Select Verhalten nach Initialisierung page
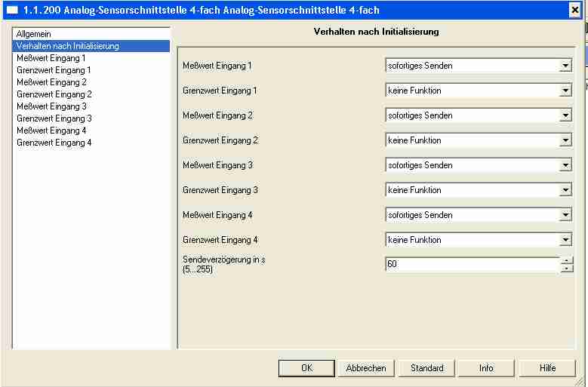 (67, 46)
